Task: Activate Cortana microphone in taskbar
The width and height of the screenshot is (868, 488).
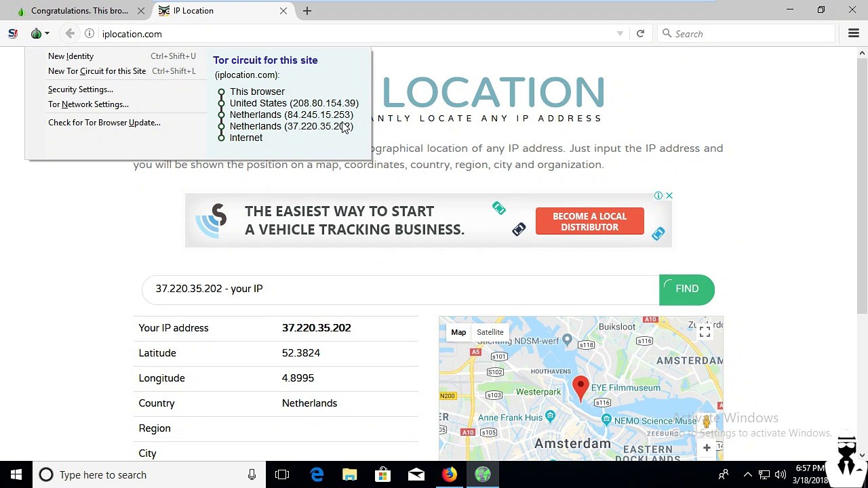Action: click(x=252, y=474)
